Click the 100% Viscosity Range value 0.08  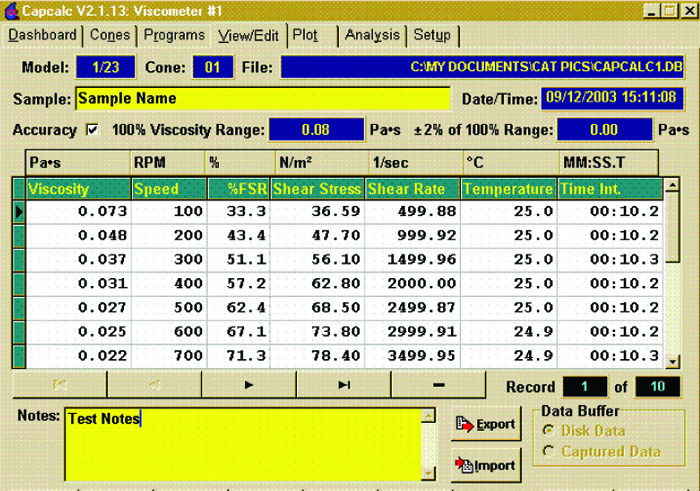(x=316, y=130)
